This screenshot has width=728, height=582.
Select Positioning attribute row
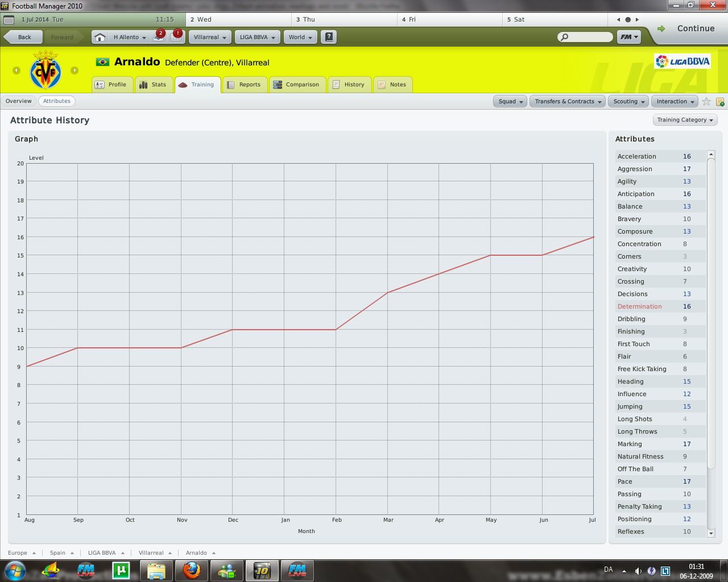[x=660, y=519]
